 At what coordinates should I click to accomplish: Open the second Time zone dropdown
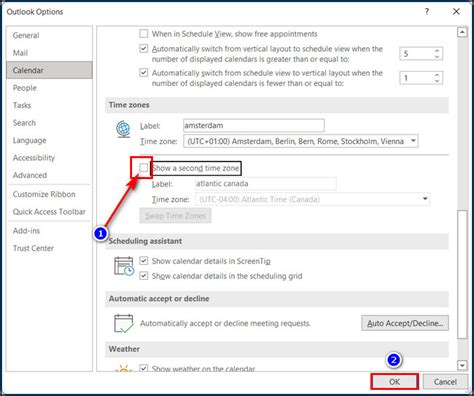[425, 199]
